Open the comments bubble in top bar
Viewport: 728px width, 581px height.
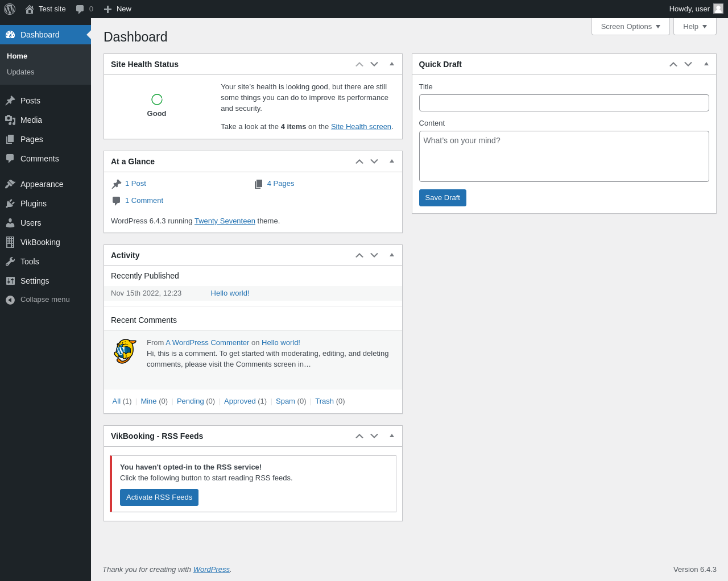click(x=80, y=9)
